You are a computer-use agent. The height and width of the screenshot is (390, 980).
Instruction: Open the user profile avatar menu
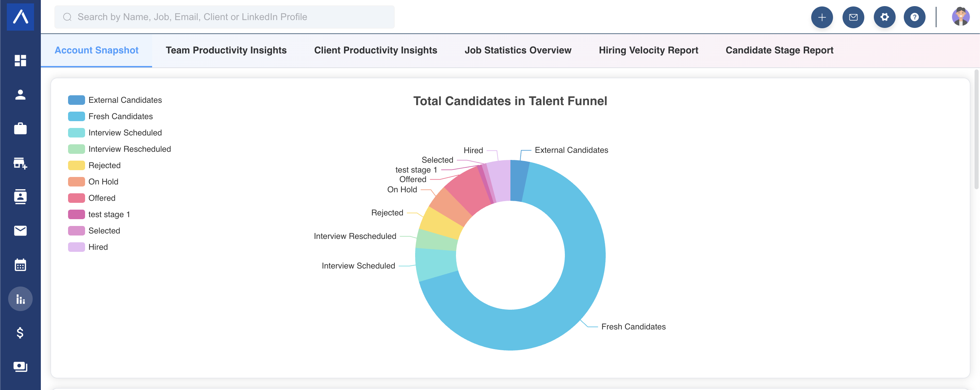960,17
